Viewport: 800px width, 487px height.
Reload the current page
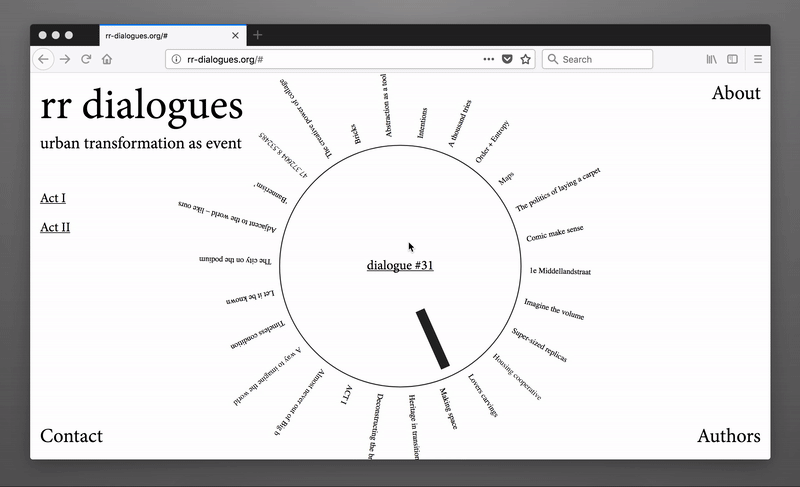[86, 60]
